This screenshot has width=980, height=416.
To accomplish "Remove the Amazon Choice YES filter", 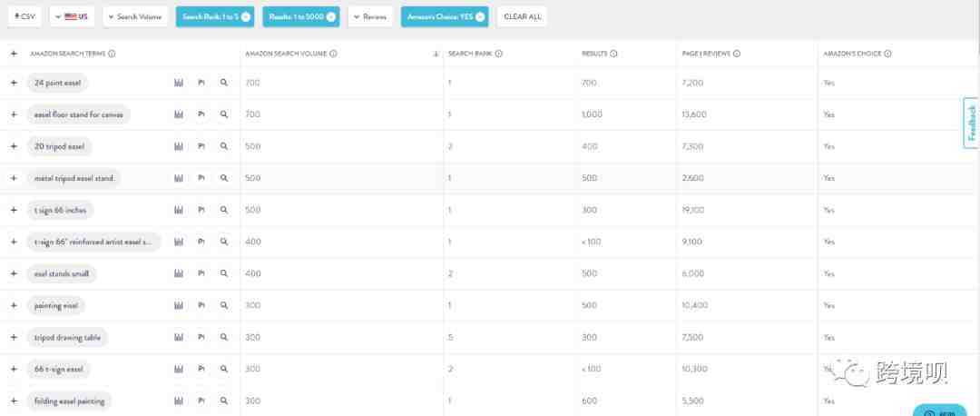I will point(479,17).
